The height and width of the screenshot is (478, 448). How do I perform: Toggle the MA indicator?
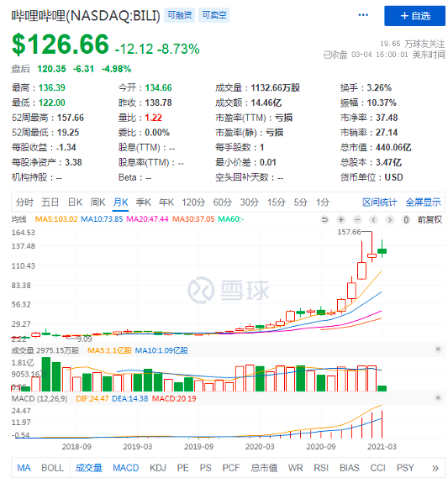[x=24, y=468]
